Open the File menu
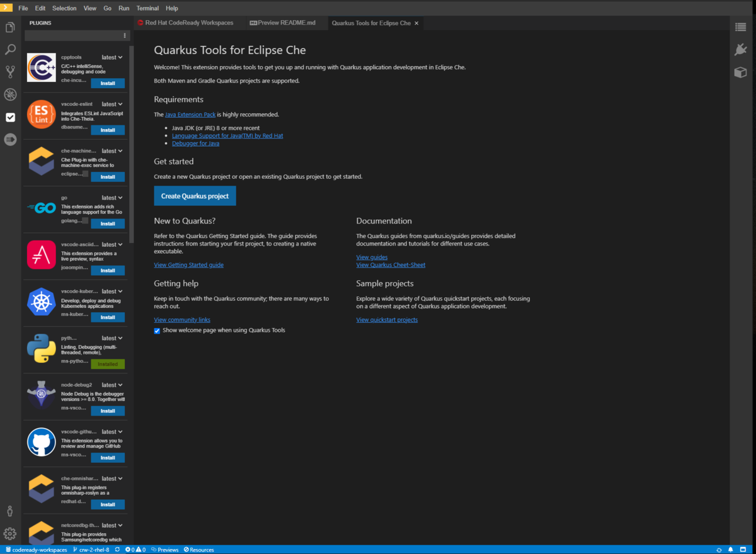Viewport: 756px width, 554px height. [x=23, y=8]
